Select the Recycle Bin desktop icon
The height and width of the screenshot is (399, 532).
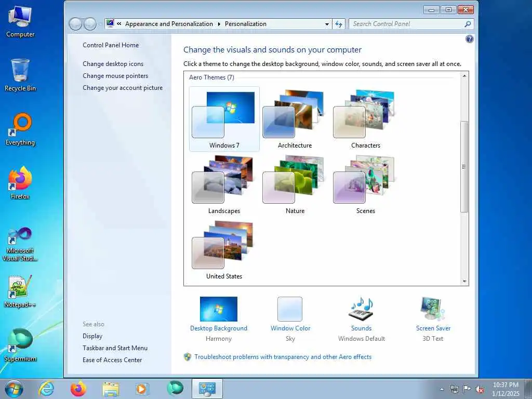(20, 75)
